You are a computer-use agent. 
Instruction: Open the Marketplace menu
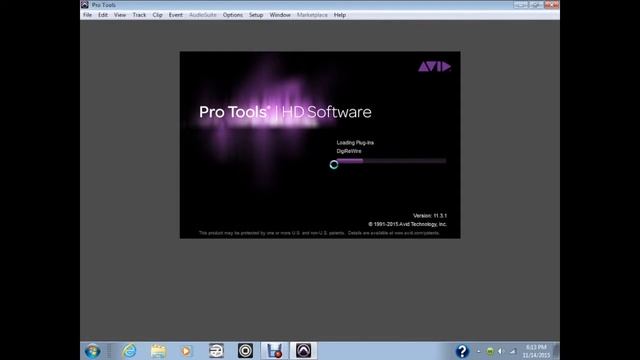(312, 15)
